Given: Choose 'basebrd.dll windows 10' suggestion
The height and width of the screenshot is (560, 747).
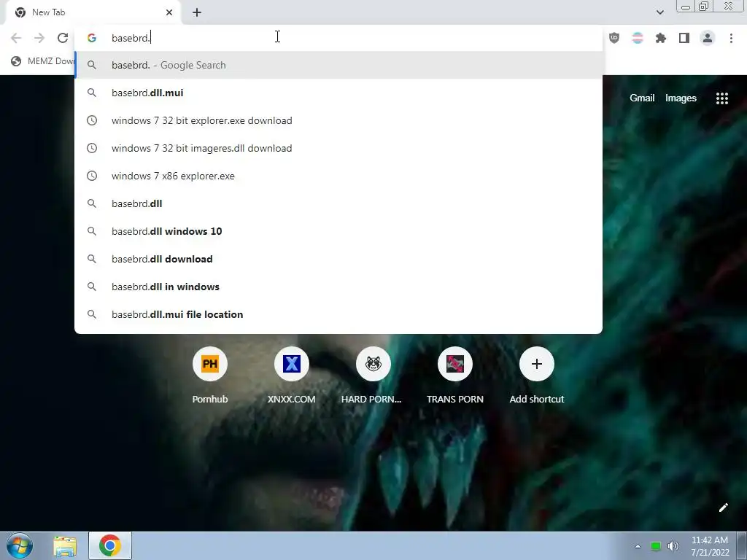Looking at the screenshot, I should pos(338,231).
